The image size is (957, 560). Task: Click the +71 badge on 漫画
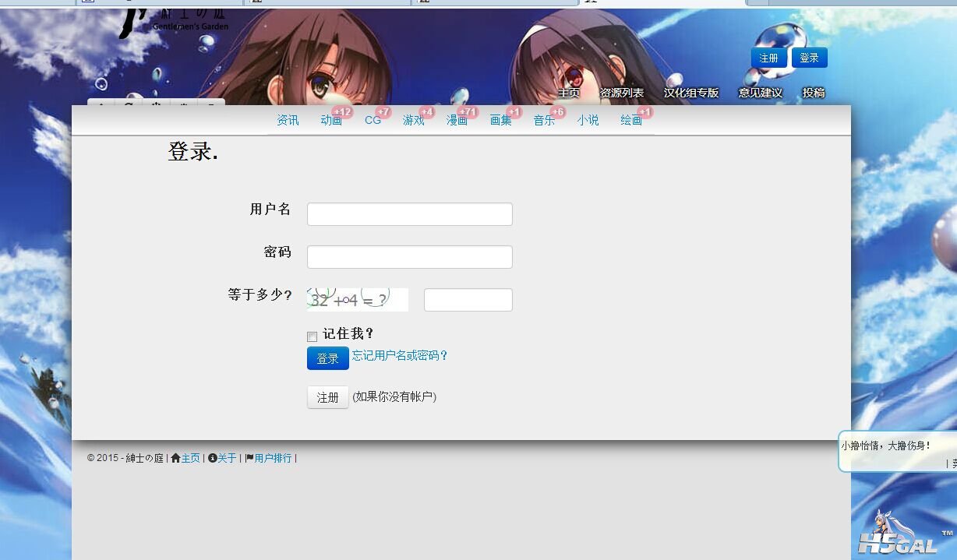point(468,112)
